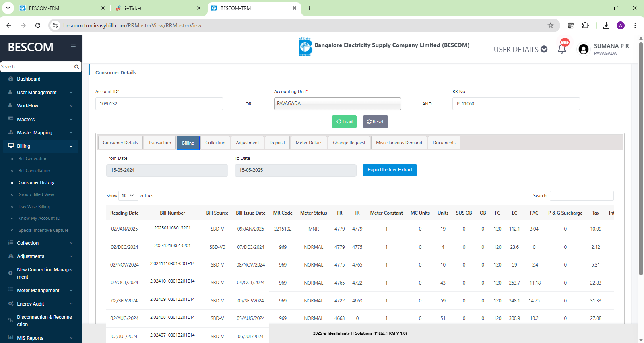This screenshot has width=644, height=343.
Task: Click bill number 202501108013201
Action: tap(172, 228)
